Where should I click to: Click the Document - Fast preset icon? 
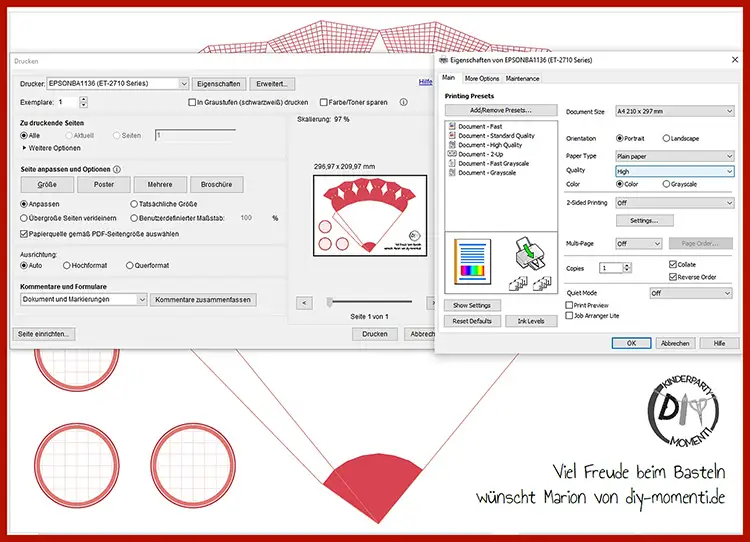coord(452,126)
